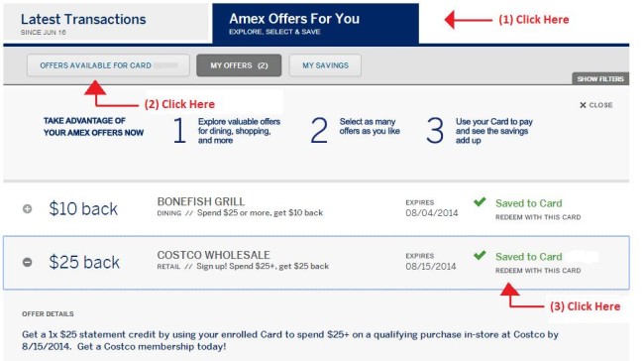Viewport: 644px width, 361px height.
Task: Click the $25 back offer amount
Action: [x=84, y=262]
